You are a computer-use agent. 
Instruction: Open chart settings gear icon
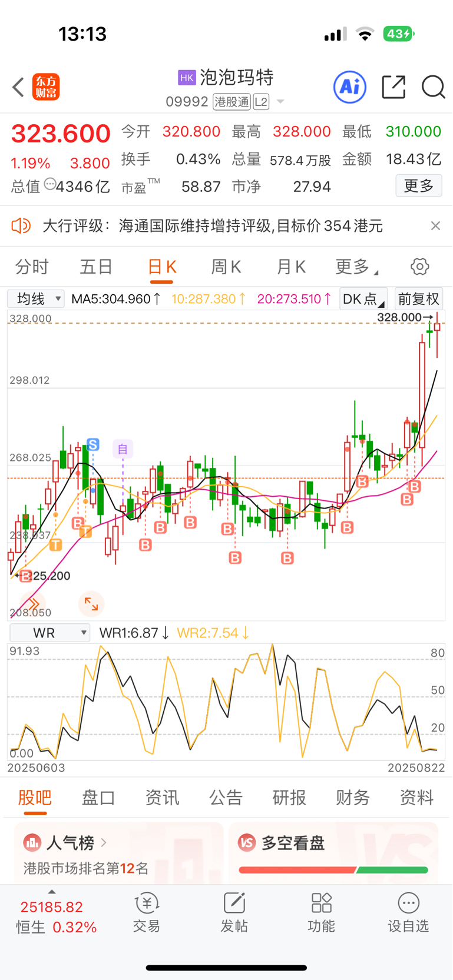[419, 267]
